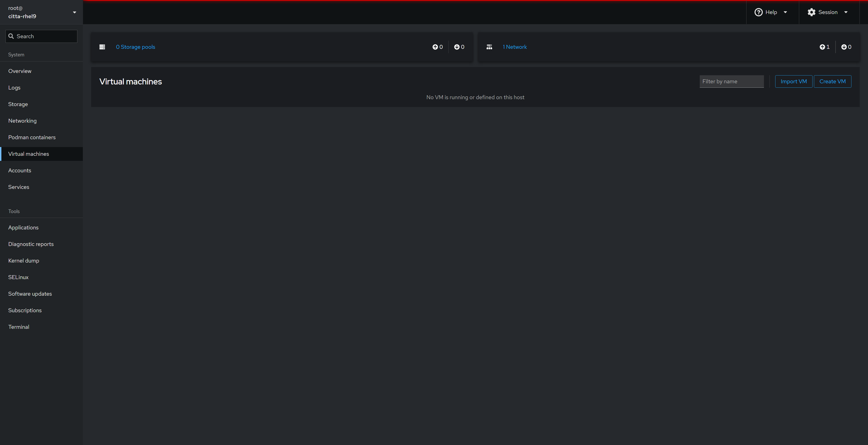Click the inactive networks down-arrow icon
This screenshot has width=868, height=445.
pyautogui.click(x=844, y=47)
